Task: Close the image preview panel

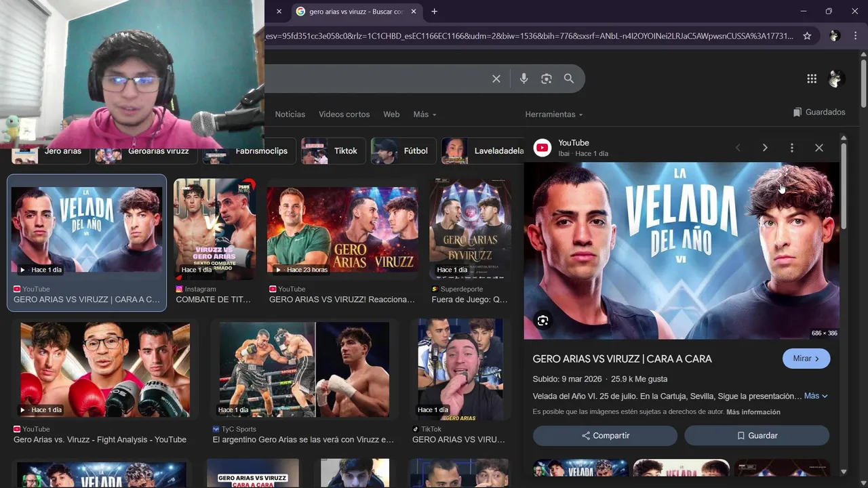Action: [x=819, y=148]
